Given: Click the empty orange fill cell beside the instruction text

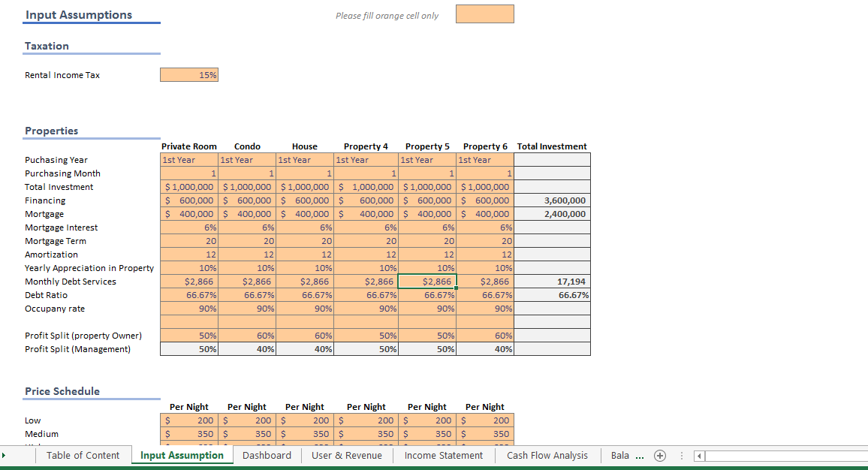Looking at the screenshot, I should point(484,14).
